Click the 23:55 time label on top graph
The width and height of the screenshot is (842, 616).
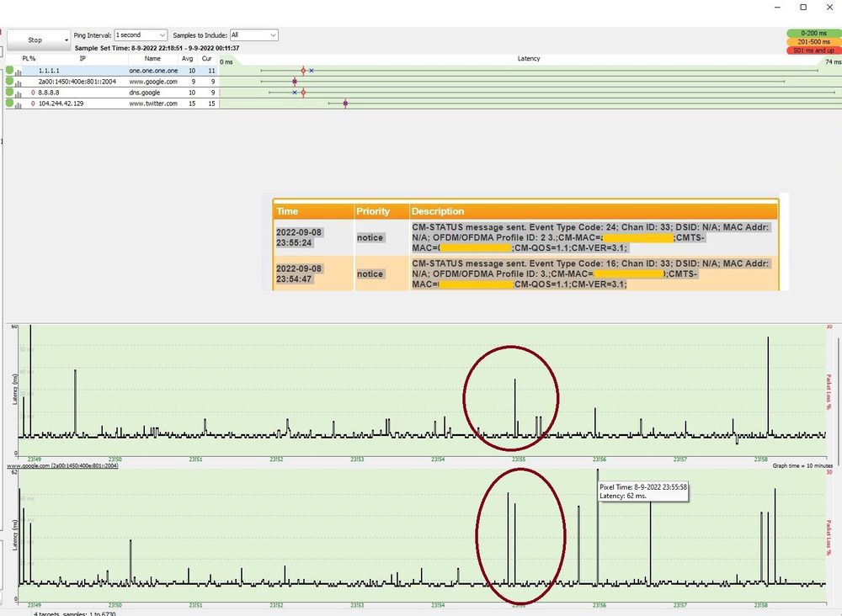[520, 460]
